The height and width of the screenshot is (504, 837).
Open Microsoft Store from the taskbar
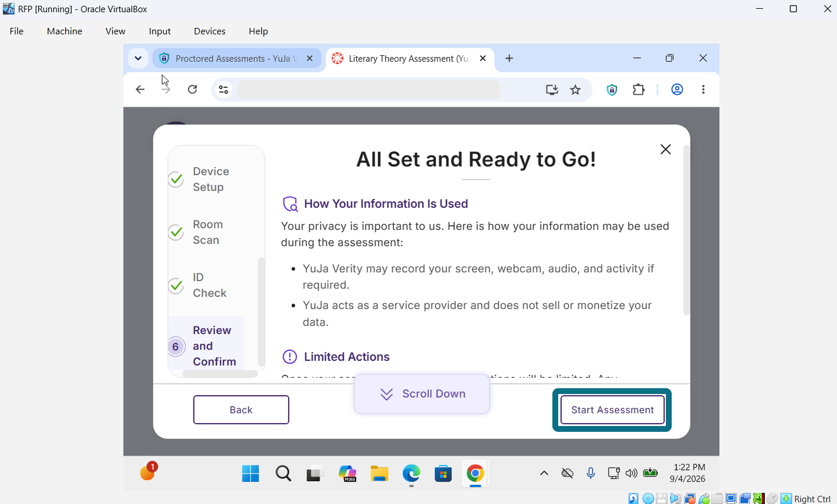444,474
